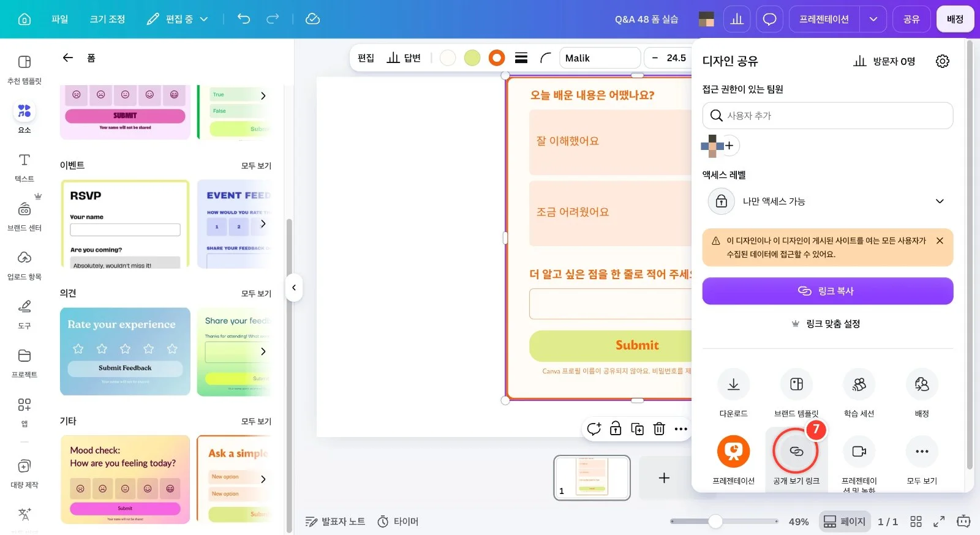Click 공유 button in header

tap(911, 19)
